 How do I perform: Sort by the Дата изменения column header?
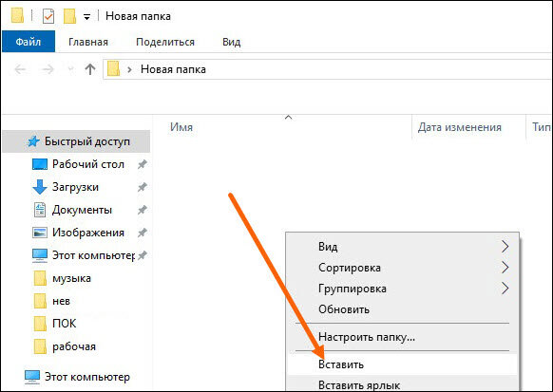(x=460, y=127)
